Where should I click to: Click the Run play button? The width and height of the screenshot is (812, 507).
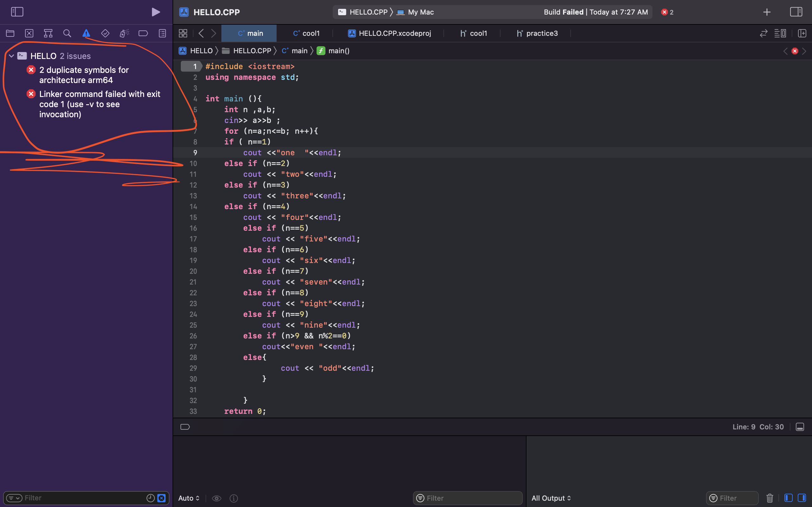click(155, 12)
